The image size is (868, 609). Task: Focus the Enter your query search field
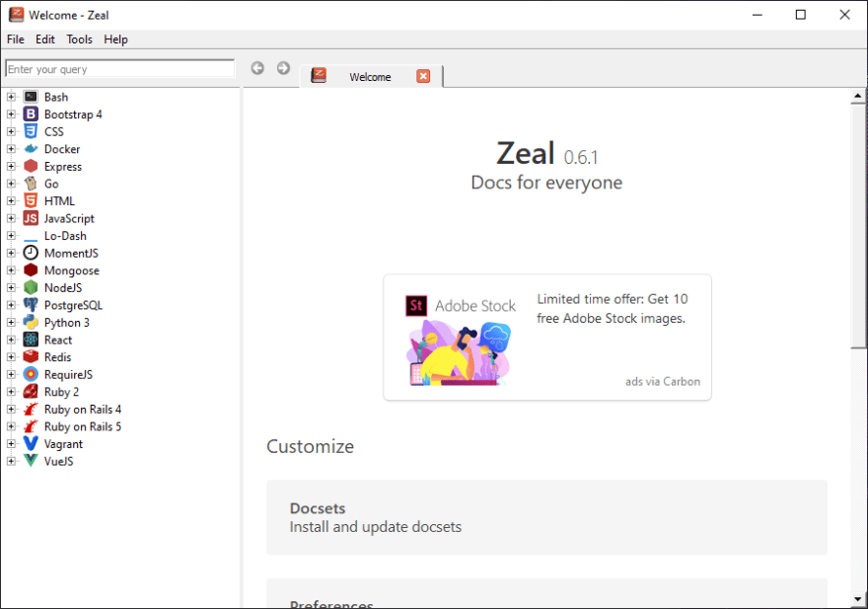click(x=119, y=69)
